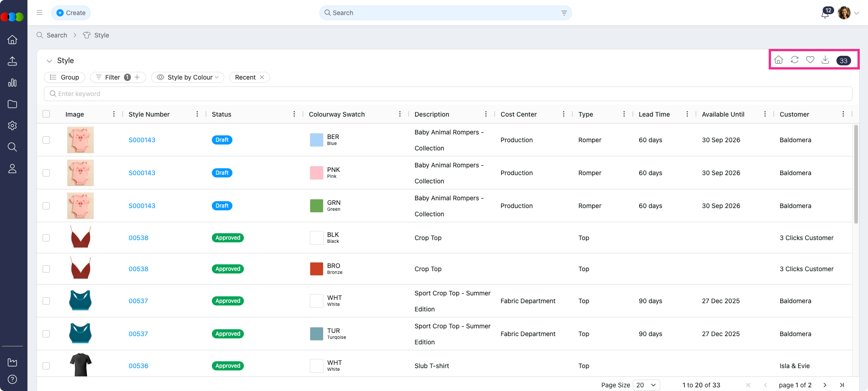Image resolution: width=868 pixels, height=391 pixels.
Task: Select checkbox for 00536 WHT White row
Action: click(x=46, y=366)
